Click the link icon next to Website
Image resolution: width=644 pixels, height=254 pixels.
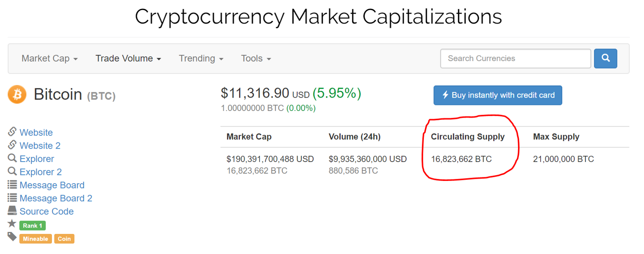pos(12,131)
